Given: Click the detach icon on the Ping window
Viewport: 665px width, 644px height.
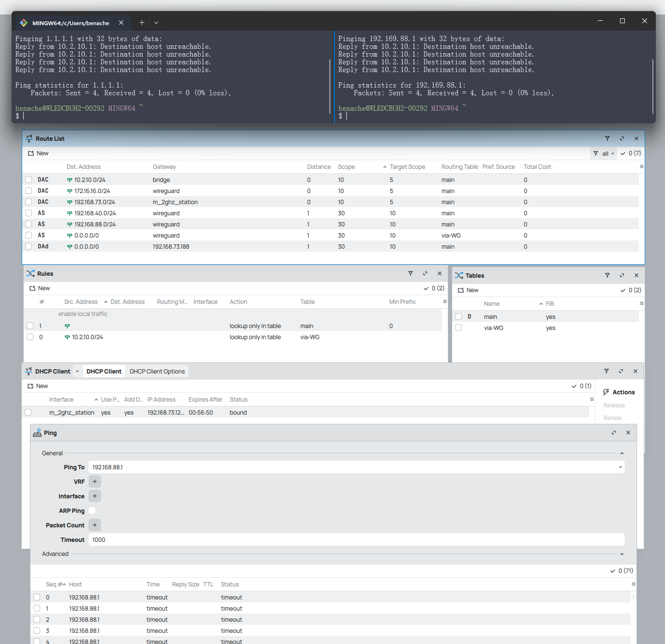Looking at the screenshot, I should 613,433.
